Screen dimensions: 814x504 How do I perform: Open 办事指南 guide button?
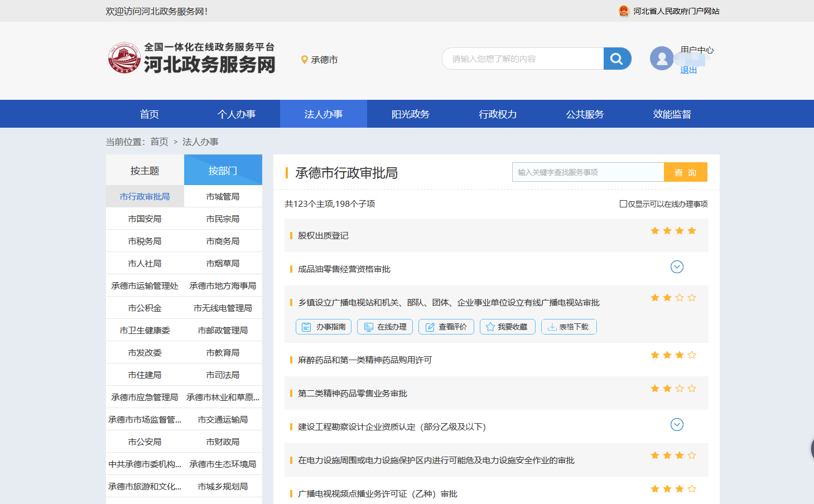point(324,327)
